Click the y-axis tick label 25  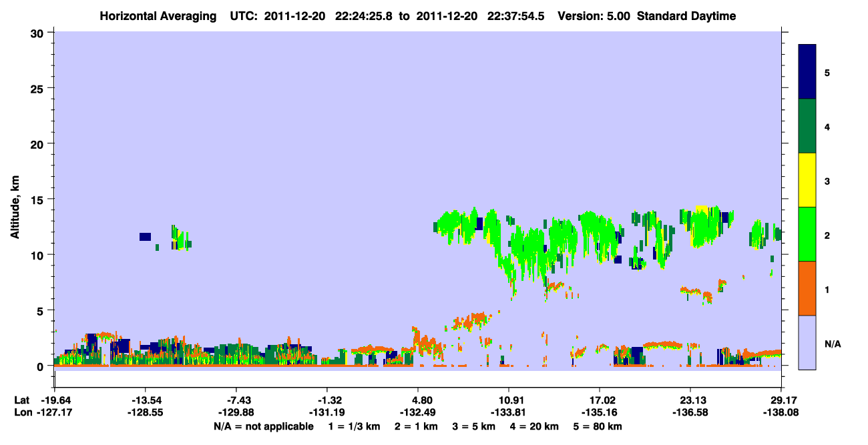[39, 88]
